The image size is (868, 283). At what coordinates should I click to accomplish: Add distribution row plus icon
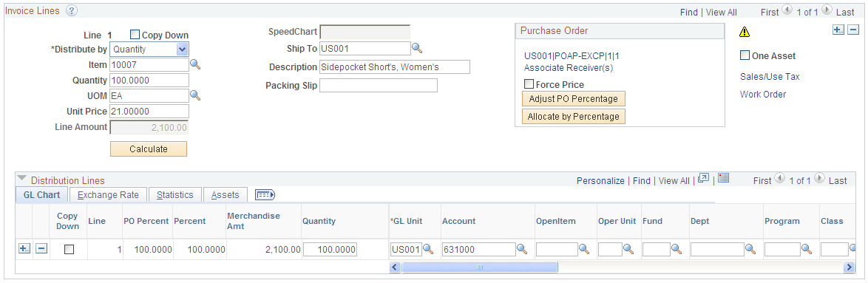tap(24, 249)
